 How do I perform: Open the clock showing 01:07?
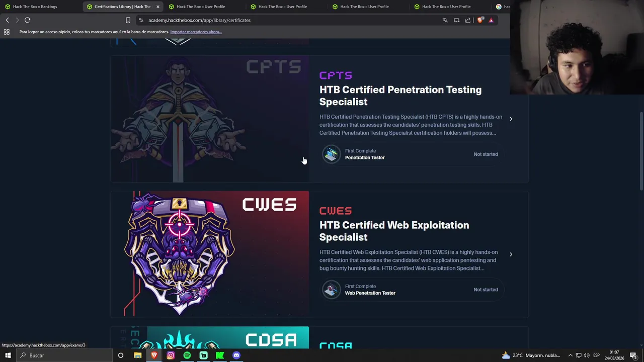click(x=614, y=355)
